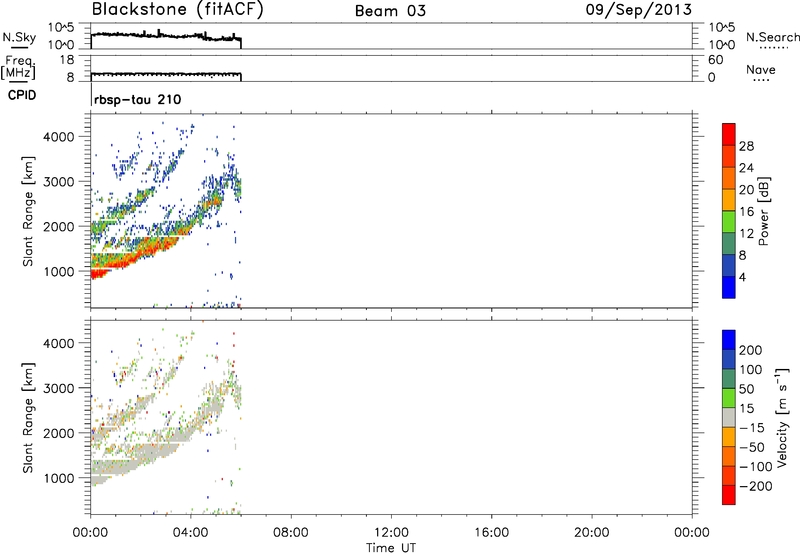Pick the light green power color bar segment
This screenshot has height=554, width=800.
729,222
